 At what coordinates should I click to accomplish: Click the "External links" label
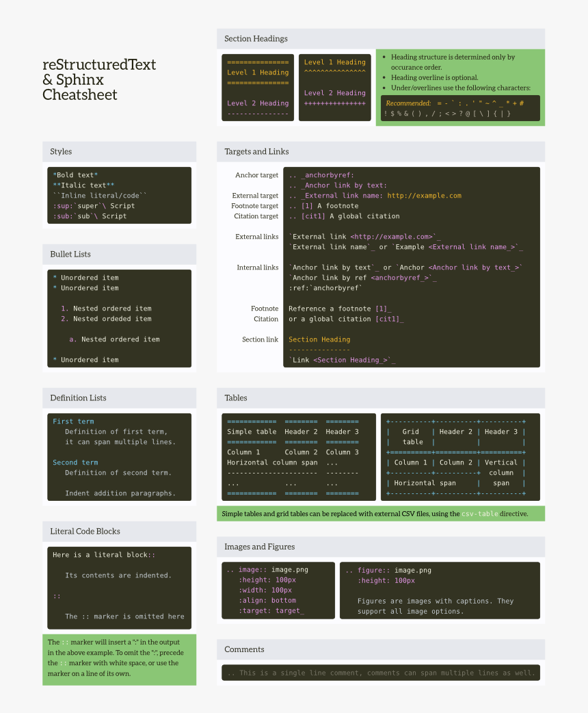point(257,237)
